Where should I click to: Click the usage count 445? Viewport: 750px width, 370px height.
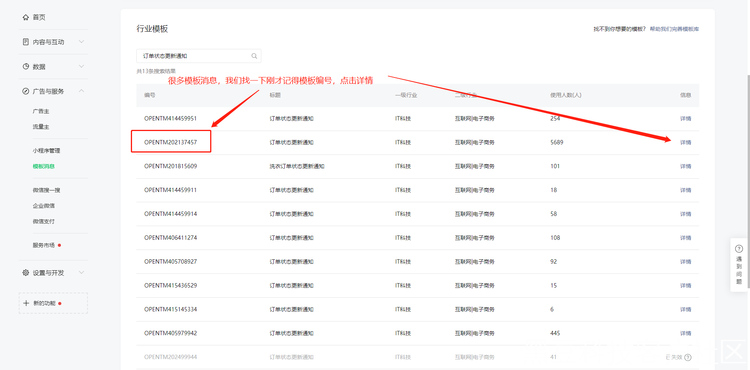[555, 333]
